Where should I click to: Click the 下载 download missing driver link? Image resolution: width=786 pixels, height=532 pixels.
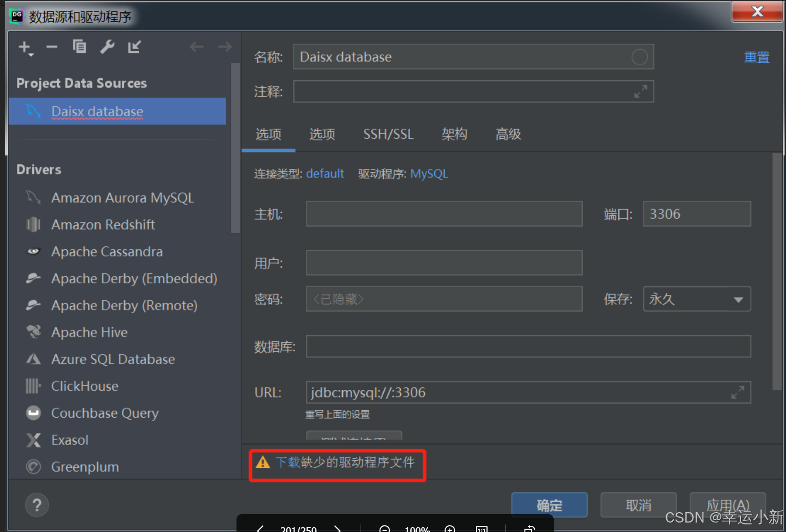(x=288, y=462)
